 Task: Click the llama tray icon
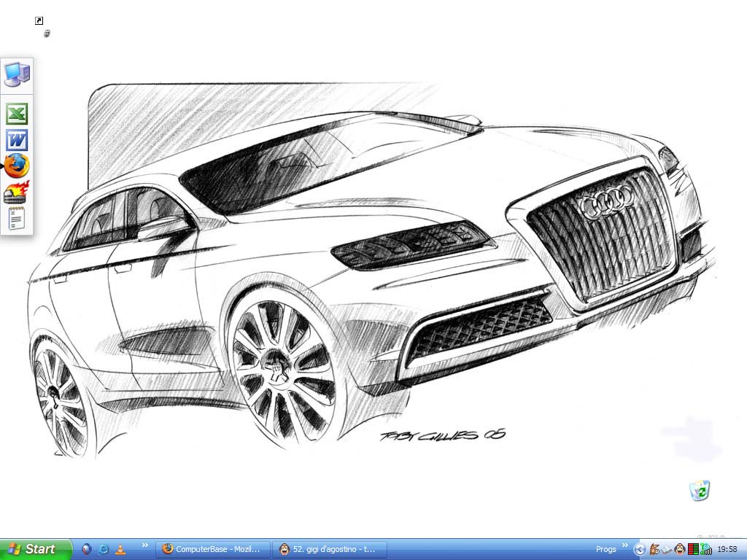coord(654,550)
